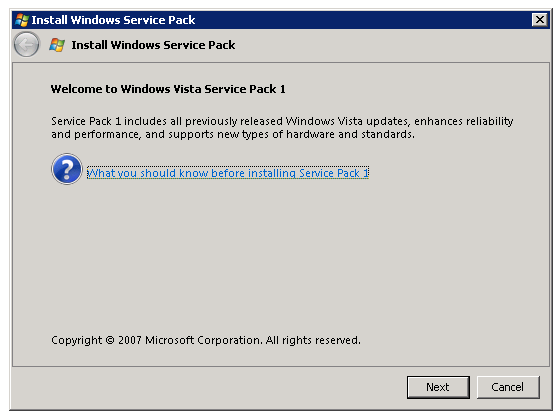Click the line starting 'and performance, and supports'
This screenshot has width=560, height=419.
coord(233,135)
